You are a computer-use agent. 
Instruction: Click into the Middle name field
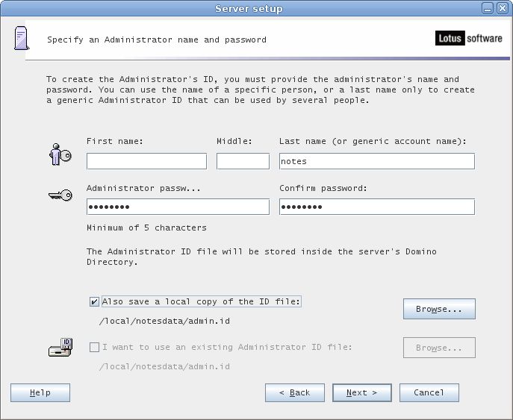pyautogui.click(x=243, y=161)
